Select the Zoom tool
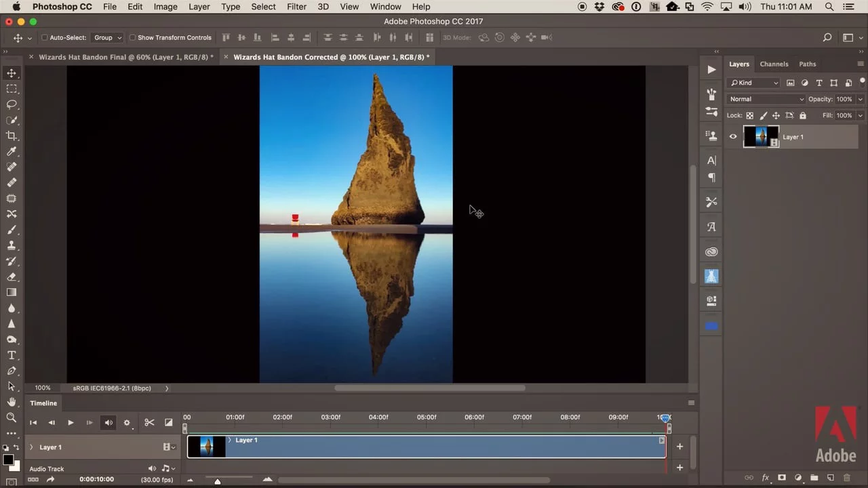 [11, 418]
